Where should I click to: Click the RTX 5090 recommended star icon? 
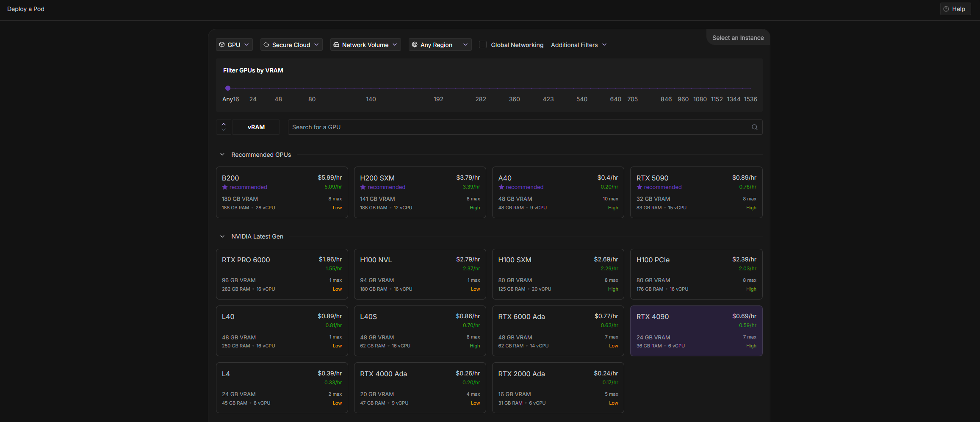[639, 187]
